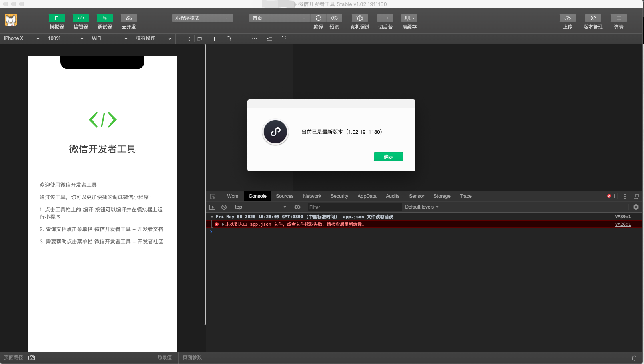This screenshot has height=364, width=644.
Task: Open the 详情 details panel
Action: coord(619,18)
